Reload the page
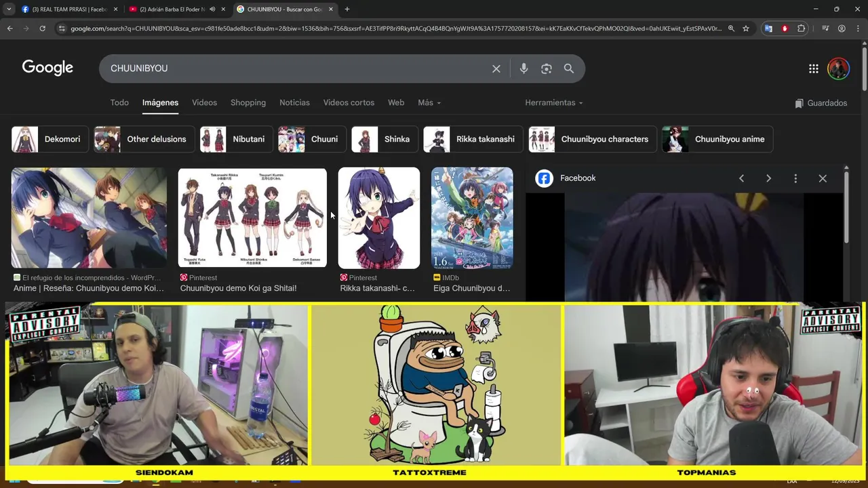This screenshot has width=868, height=488. [x=42, y=28]
